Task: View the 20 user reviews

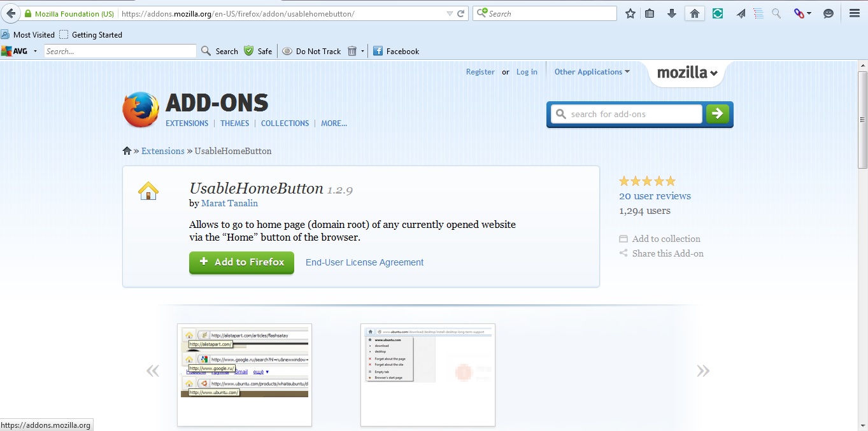Action: click(x=655, y=196)
